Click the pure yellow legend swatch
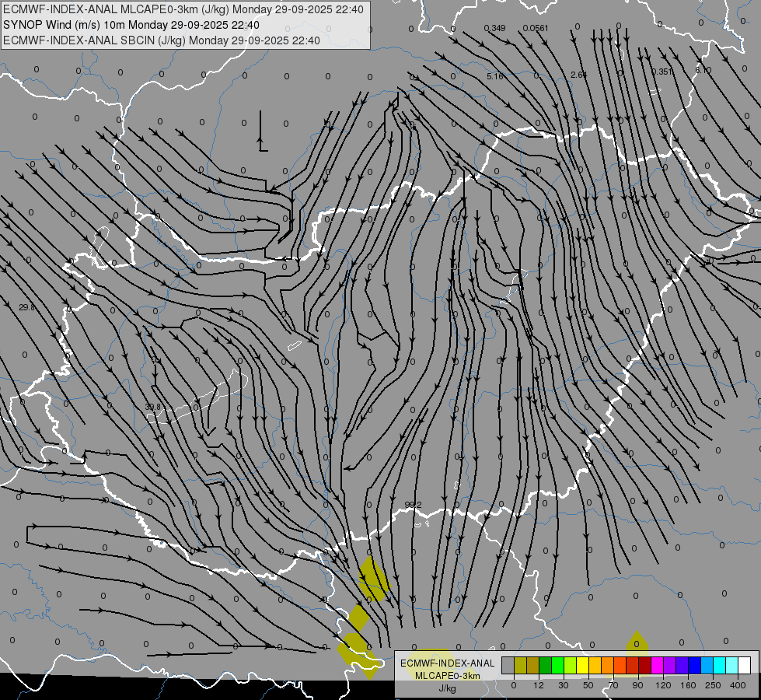761x700 pixels. (x=582, y=665)
